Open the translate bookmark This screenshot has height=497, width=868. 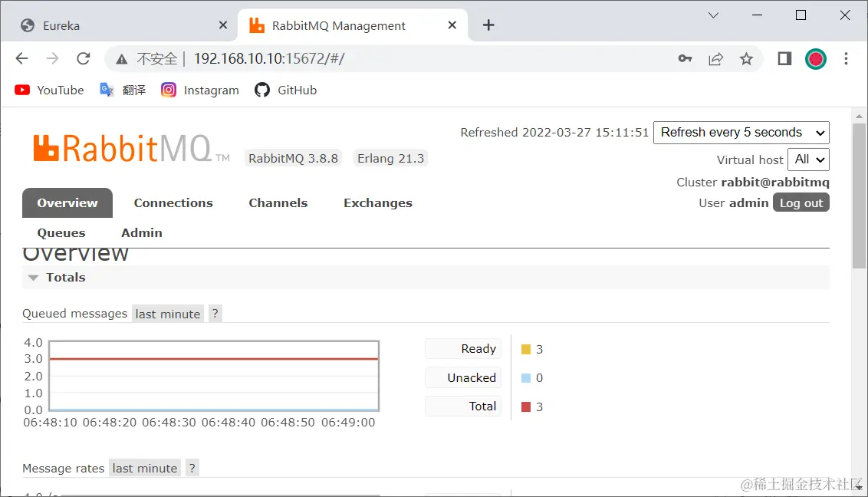(123, 91)
